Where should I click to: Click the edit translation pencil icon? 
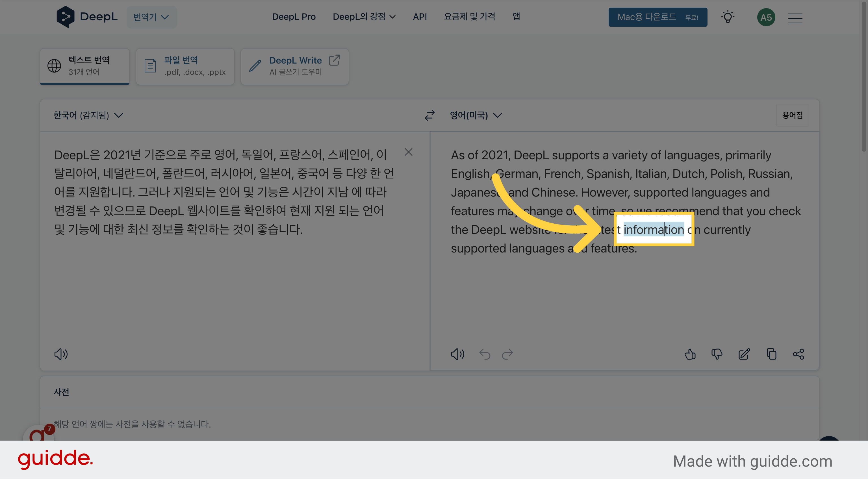pyautogui.click(x=744, y=354)
